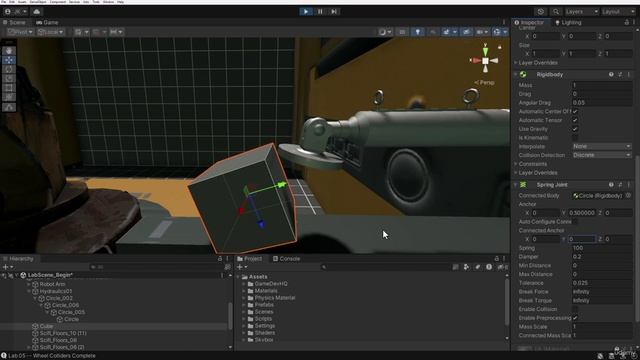The image size is (640, 360).
Task: Open the Layout dropdown
Action: pos(618,12)
